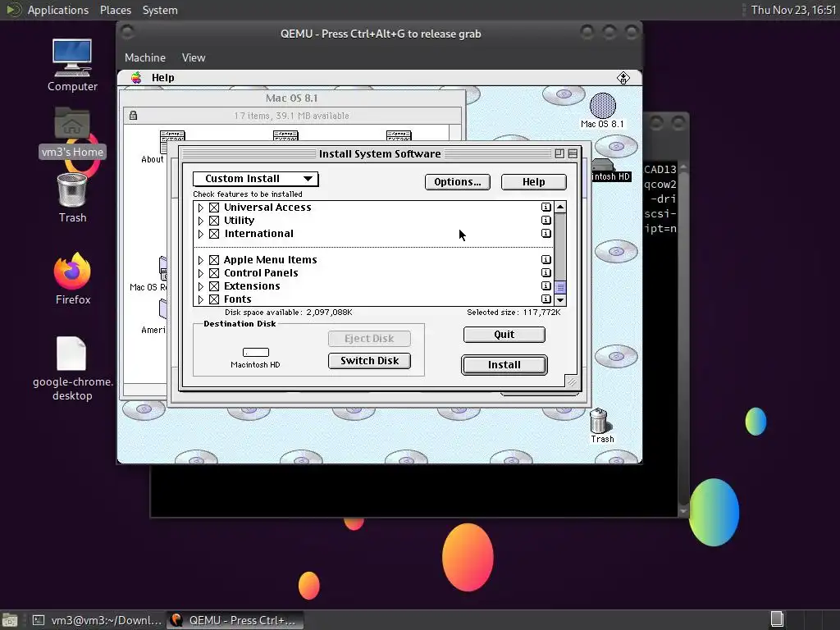
Task: Open info for Fonts feature
Action: [x=546, y=299]
